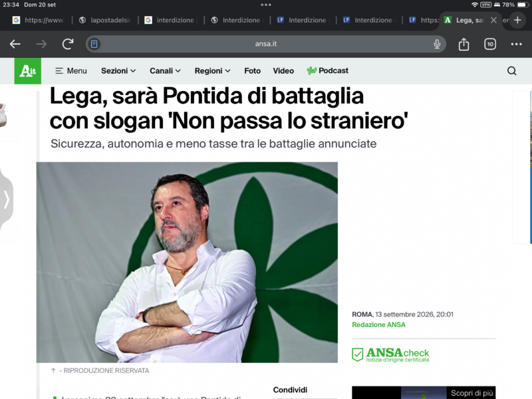Switch to the LF 'https:' tab
This screenshot has height=399, width=532.
[x=424, y=21]
